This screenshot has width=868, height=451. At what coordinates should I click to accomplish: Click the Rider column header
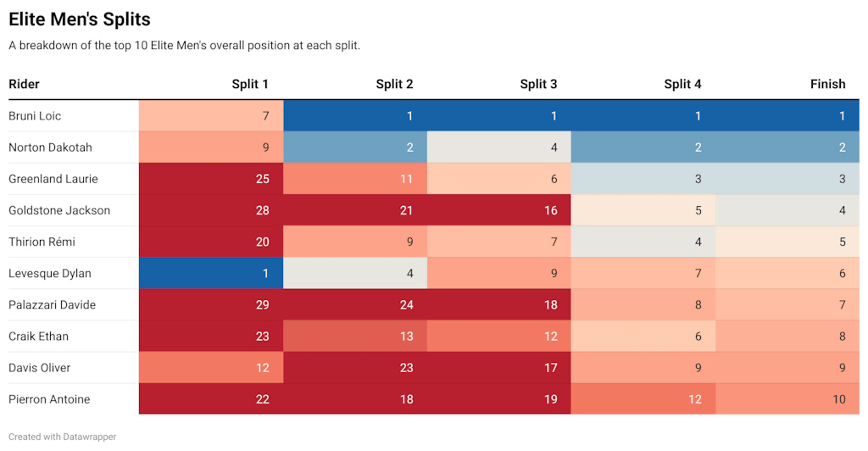pyautogui.click(x=25, y=84)
